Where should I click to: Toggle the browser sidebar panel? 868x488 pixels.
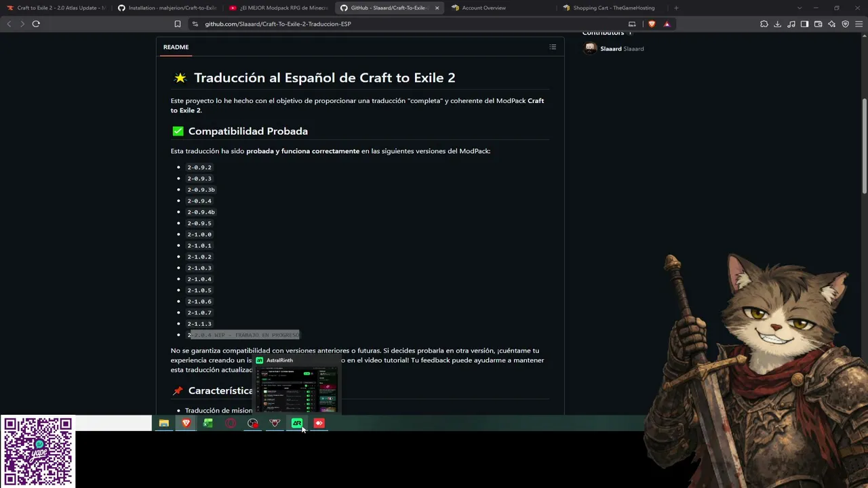[x=805, y=24]
